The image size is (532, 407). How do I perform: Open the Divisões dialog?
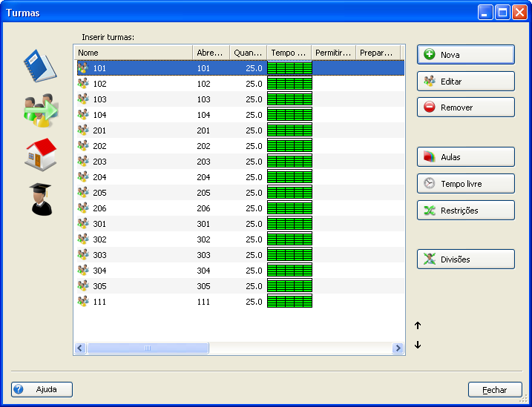coord(465,259)
